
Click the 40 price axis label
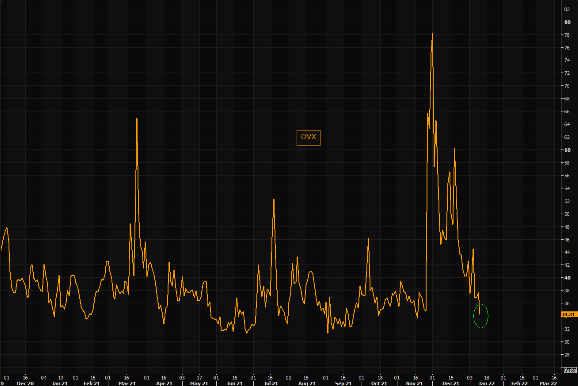click(x=567, y=278)
